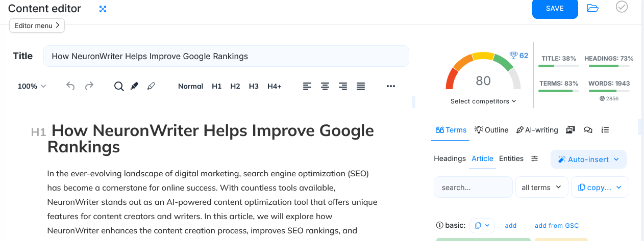Open the chat comments icon in the side panel
Image resolution: width=644 pixels, height=241 pixels.
pyautogui.click(x=588, y=130)
